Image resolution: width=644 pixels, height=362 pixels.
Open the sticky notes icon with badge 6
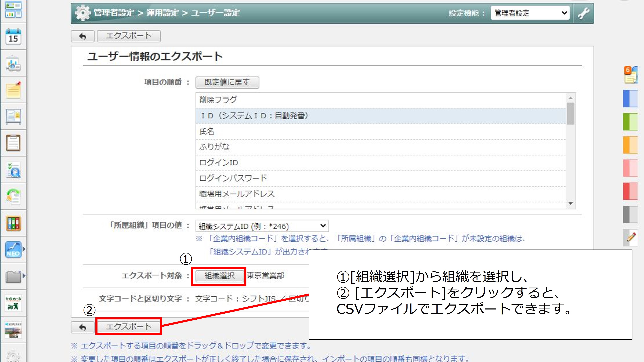(631, 75)
